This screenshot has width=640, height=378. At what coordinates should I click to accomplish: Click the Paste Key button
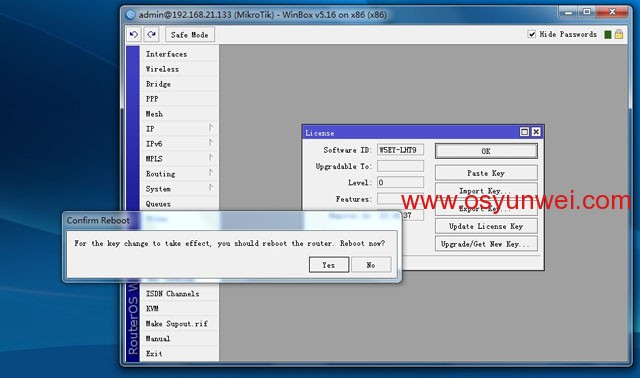(x=486, y=173)
